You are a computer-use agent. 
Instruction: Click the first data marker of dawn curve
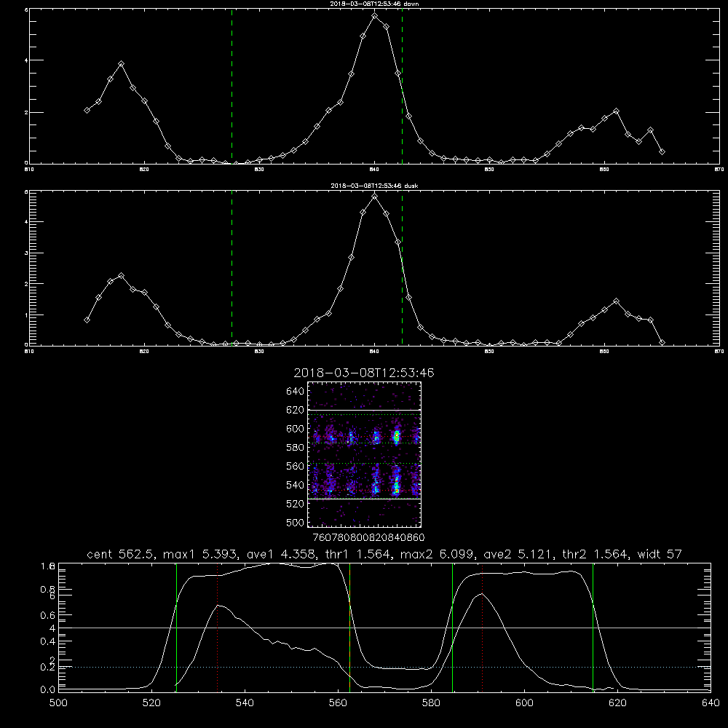[87, 110]
